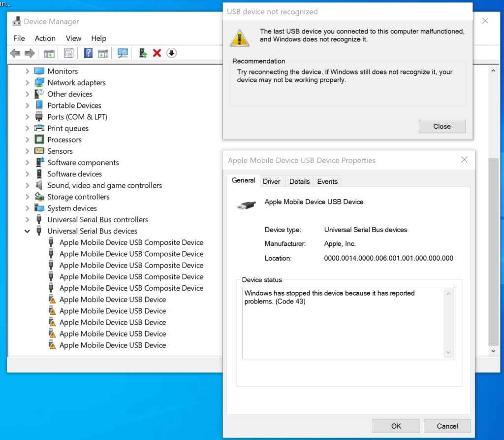
Task: Click the Show/Hide Console Tree icon
Action: (x=49, y=53)
